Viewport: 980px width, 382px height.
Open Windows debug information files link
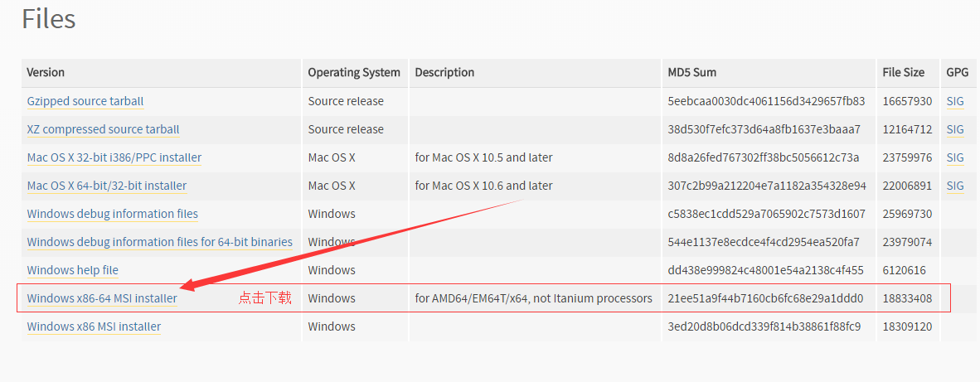pyautogui.click(x=113, y=214)
